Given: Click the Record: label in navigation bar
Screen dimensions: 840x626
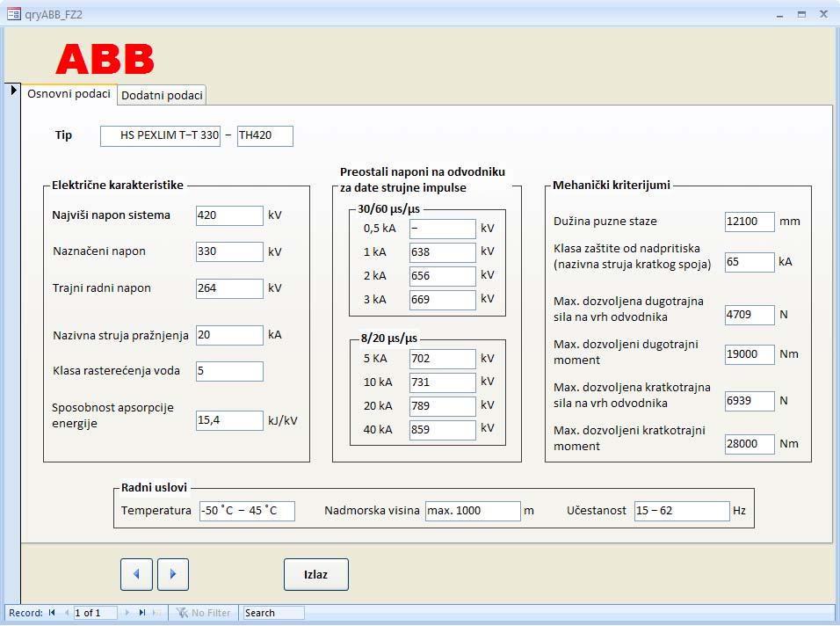Looking at the screenshot, I should 25,613.
